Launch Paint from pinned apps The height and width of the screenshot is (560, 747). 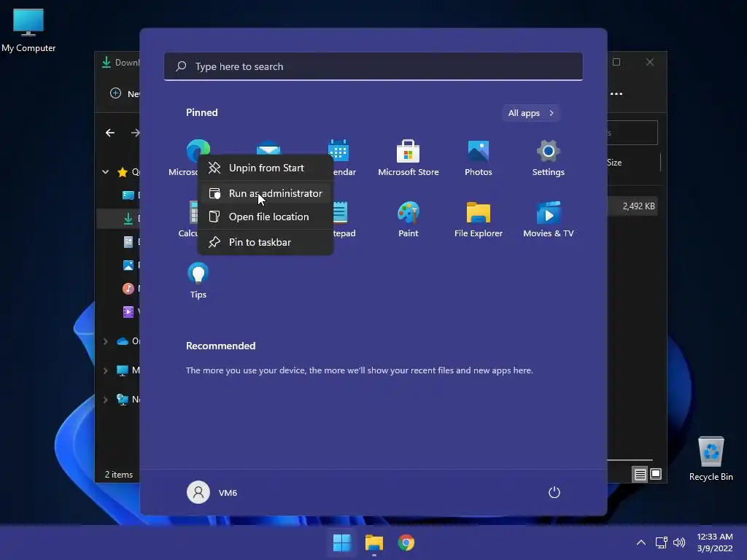point(409,219)
